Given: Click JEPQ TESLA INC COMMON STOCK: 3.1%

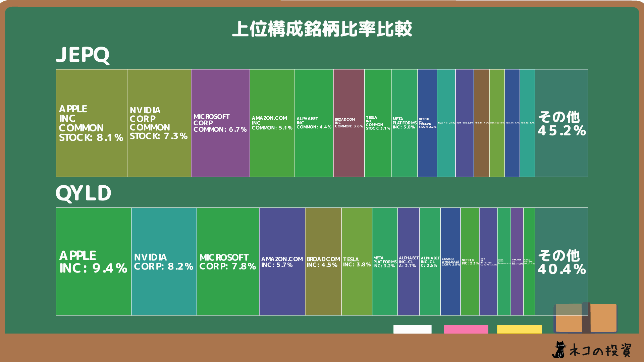Looking at the screenshot, I should pyautogui.click(x=378, y=123).
